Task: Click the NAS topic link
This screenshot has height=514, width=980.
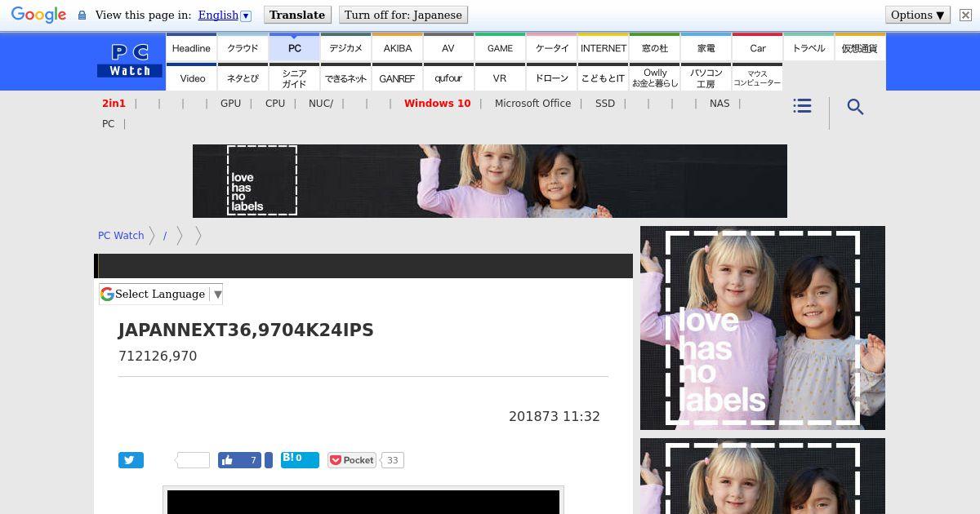Action: tap(719, 103)
